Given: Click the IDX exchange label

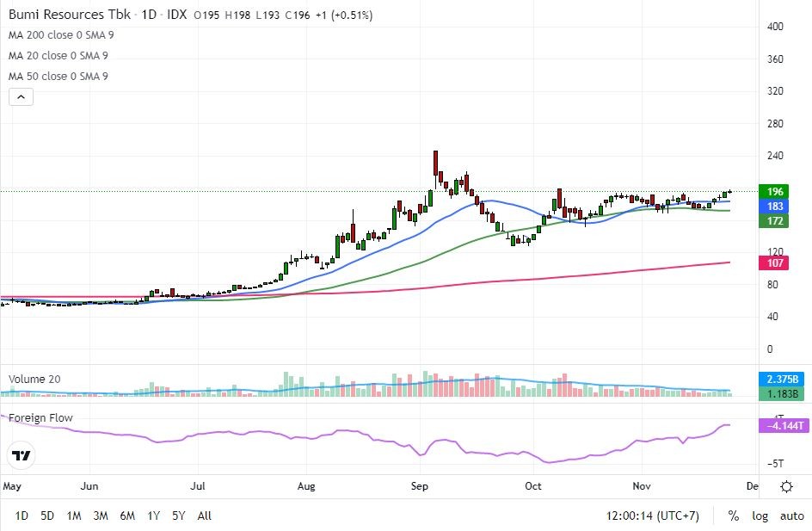Looking at the screenshot, I should tap(176, 14).
